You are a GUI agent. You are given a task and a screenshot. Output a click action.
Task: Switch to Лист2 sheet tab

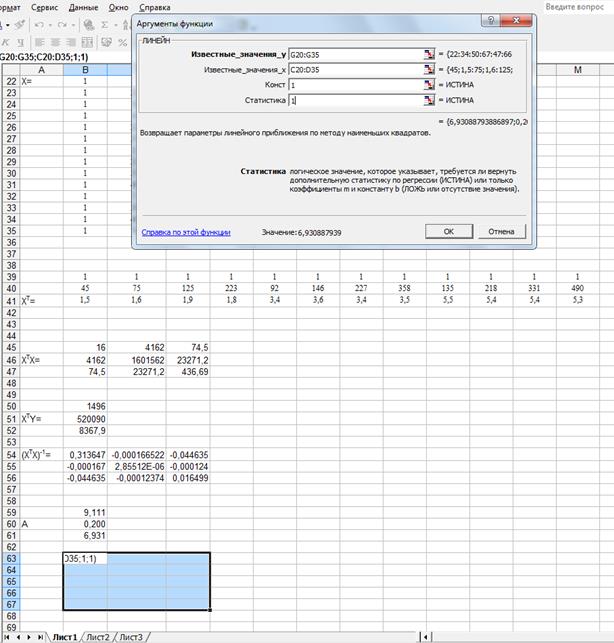[x=98, y=637]
